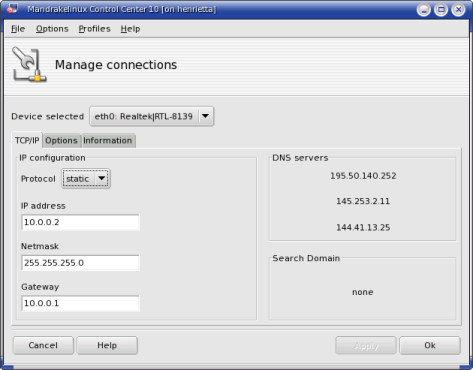The width and height of the screenshot is (473, 370).
Task: Open the Protocol static dropdown
Action: 86,179
